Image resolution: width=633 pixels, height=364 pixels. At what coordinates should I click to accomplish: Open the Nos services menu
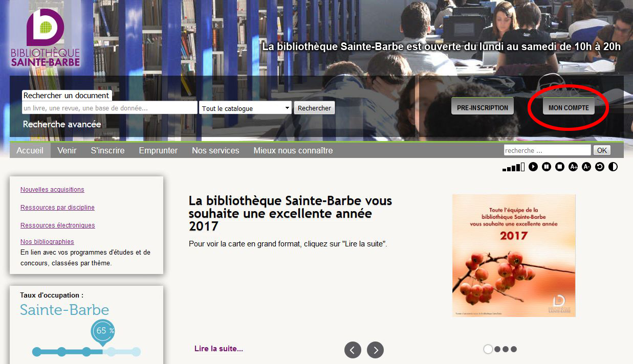tap(215, 150)
